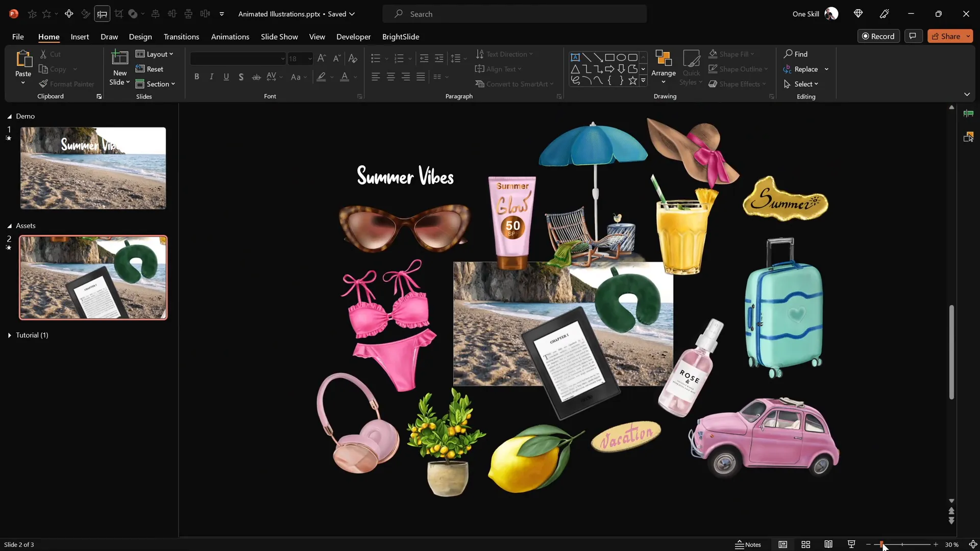Click the Convert to SmartArt icon
Screen dimensions: 980x551
coord(480,84)
